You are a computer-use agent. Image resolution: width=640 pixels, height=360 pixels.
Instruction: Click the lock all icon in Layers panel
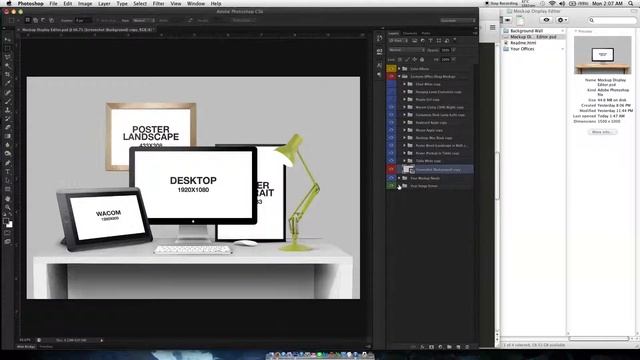coord(422,60)
